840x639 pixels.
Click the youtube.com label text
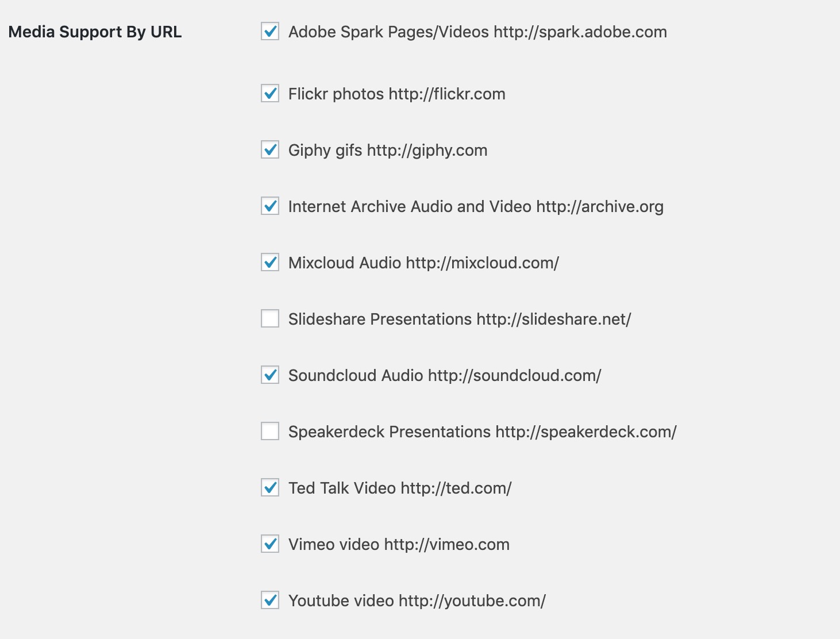[472, 601]
